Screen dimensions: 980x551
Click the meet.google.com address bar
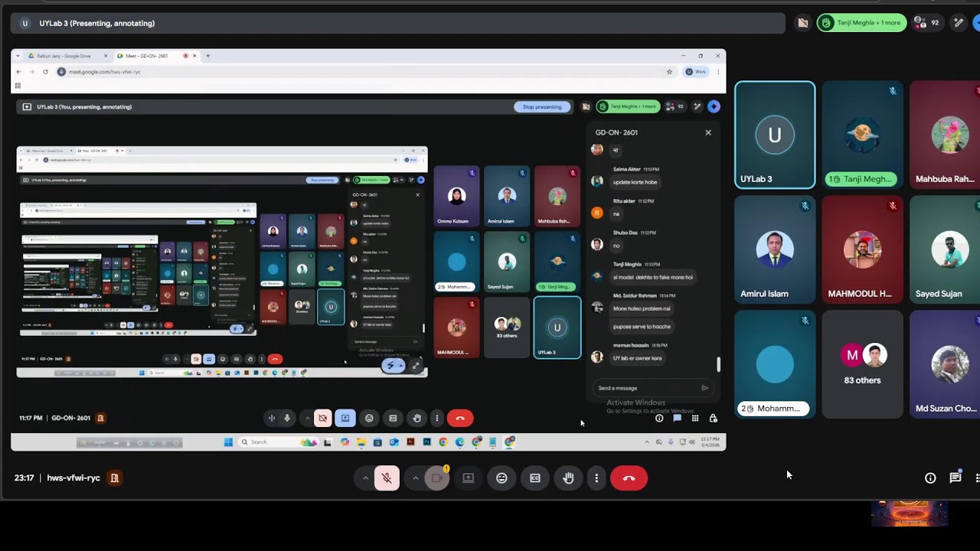(360, 72)
